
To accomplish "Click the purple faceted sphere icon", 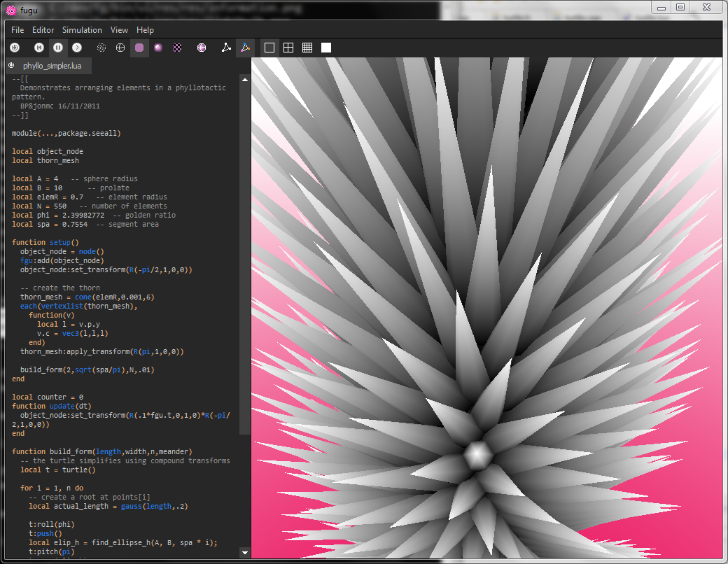I will point(202,48).
